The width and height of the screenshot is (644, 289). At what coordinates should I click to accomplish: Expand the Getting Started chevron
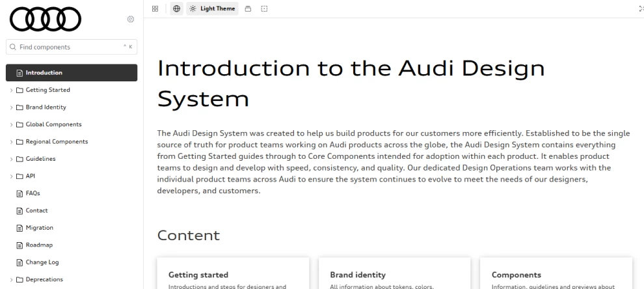click(x=11, y=90)
